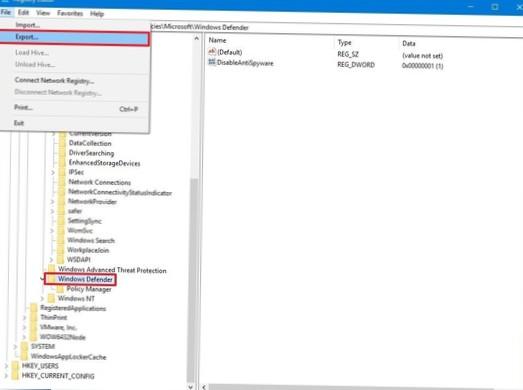The height and width of the screenshot is (390, 523).
Task: Select the Windows Search key
Action: coord(91,240)
